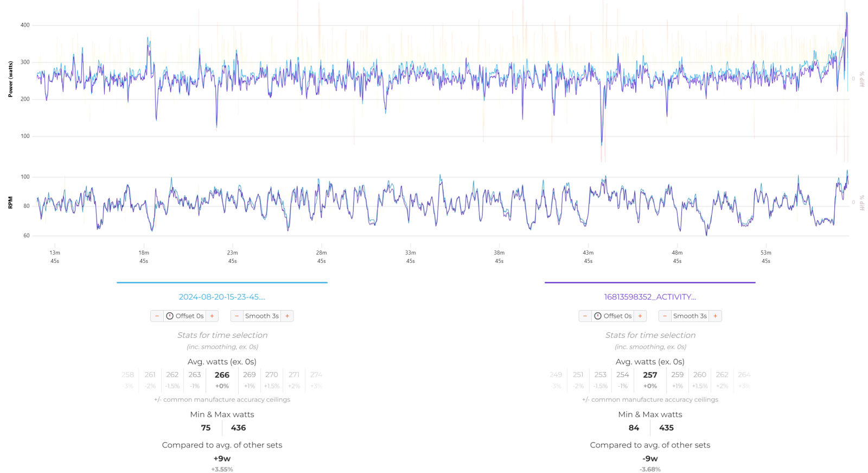The height and width of the screenshot is (473, 868).
Task: Click the 75 minimum watts value
Action: [x=206, y=428]
